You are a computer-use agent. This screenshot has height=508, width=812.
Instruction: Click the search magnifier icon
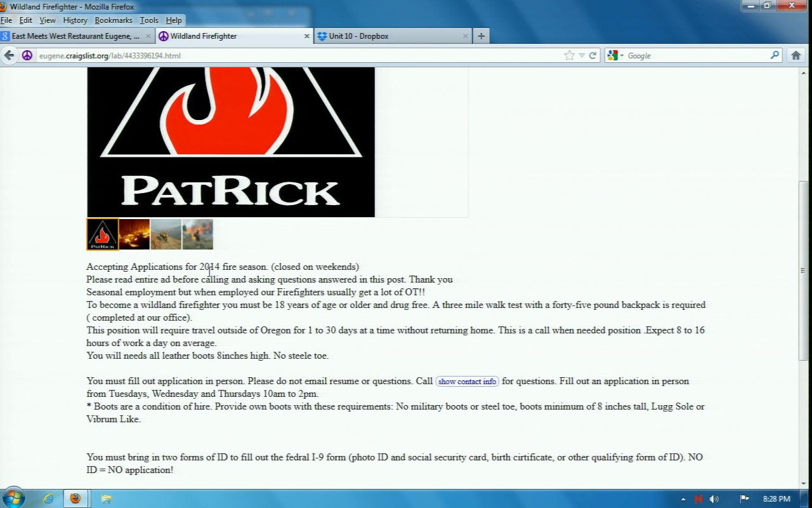(775, 55)
